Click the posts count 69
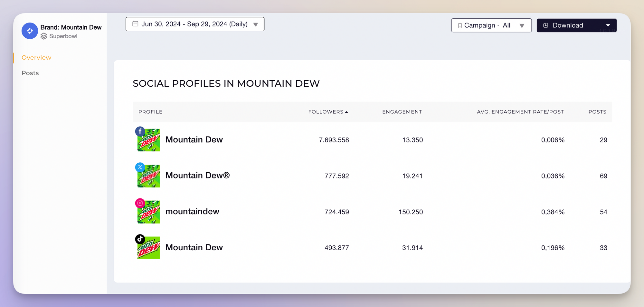 (x=603, y=176)
